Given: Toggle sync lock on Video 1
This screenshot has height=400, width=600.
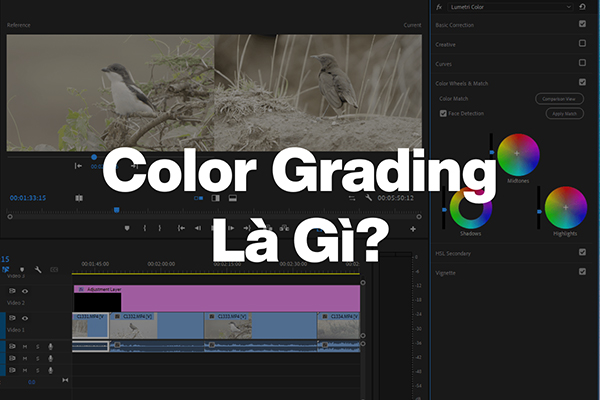Looking at the screenshot, I should [x=12, y=318].
